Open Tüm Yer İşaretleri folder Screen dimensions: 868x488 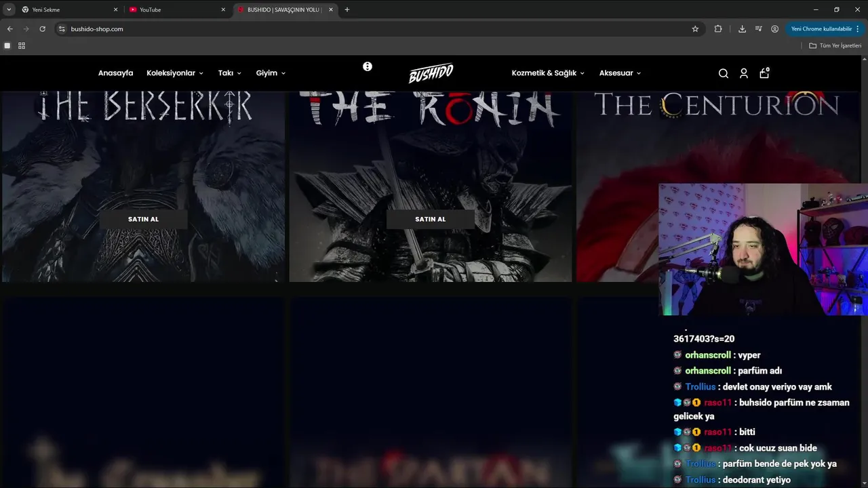pyautogui.click(x=835, y=45)
